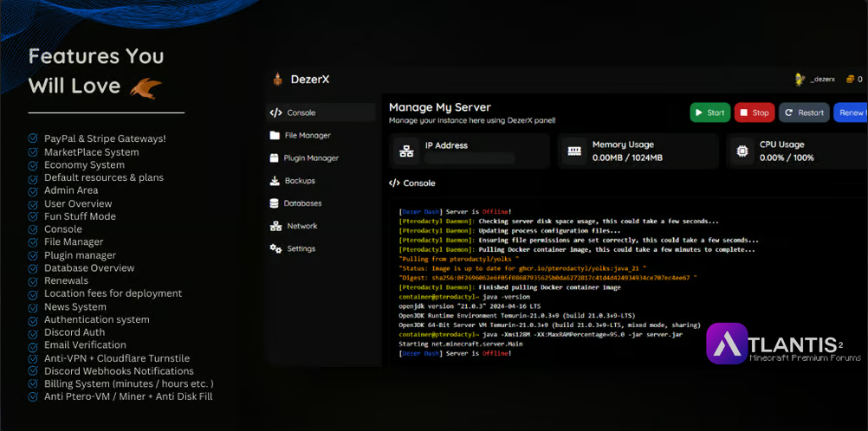The width and height of the screenshot is (868, 431).
Task: Click the Economy System feature text
Action: click(x=84, y=165)
